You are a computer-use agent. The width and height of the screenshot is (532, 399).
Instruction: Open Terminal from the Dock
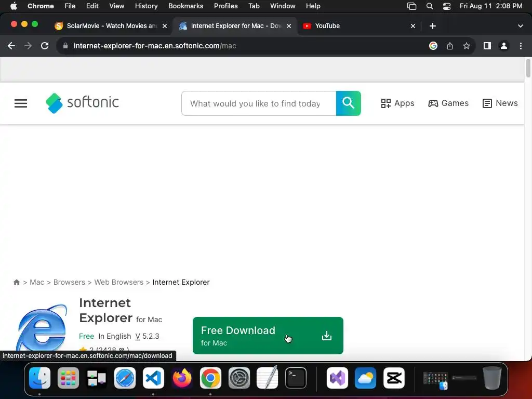(x=296, y=378)
